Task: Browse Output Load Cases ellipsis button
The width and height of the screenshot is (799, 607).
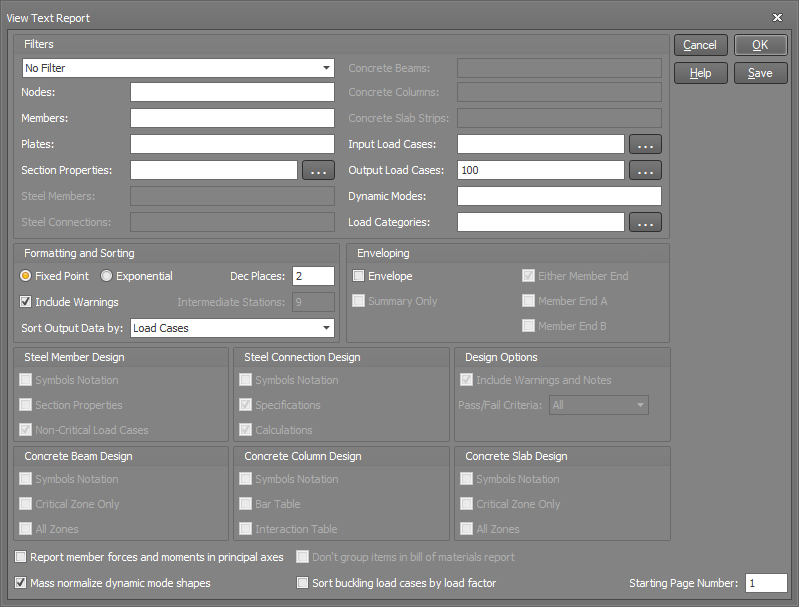Action: 645,170
